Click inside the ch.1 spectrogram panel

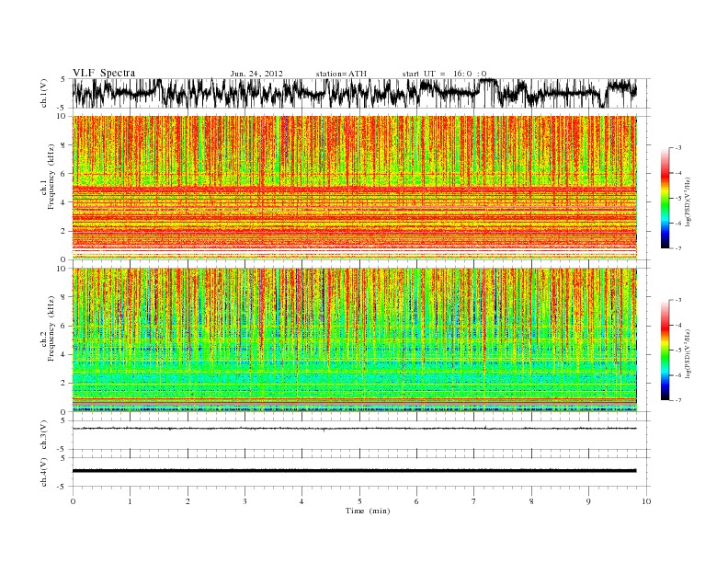(x=354, y=187)
